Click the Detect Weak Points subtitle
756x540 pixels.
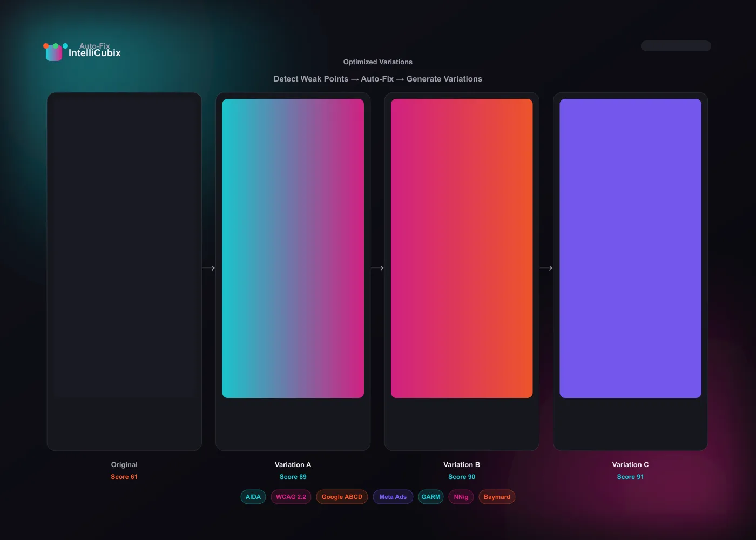pos(378,79)
